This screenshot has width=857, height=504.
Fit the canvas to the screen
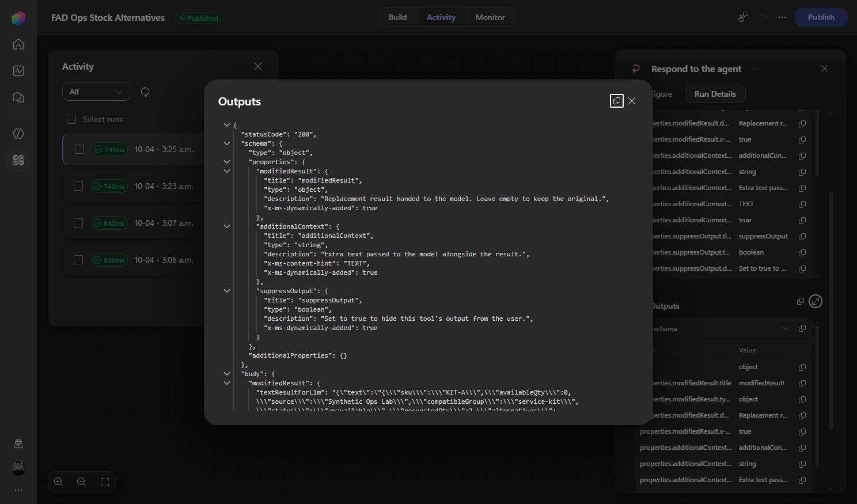click(105, 482)
